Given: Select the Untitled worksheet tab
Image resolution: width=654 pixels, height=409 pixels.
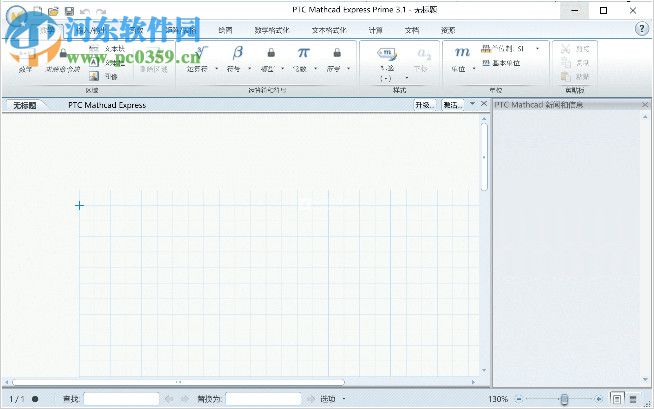Looking at the screenshot, I should tap(25, 105).
